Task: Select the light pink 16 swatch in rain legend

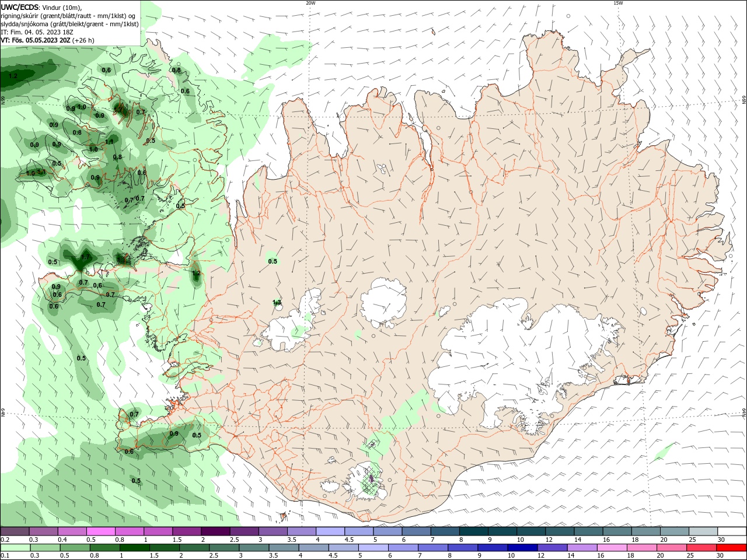Action: click(612, 548)
